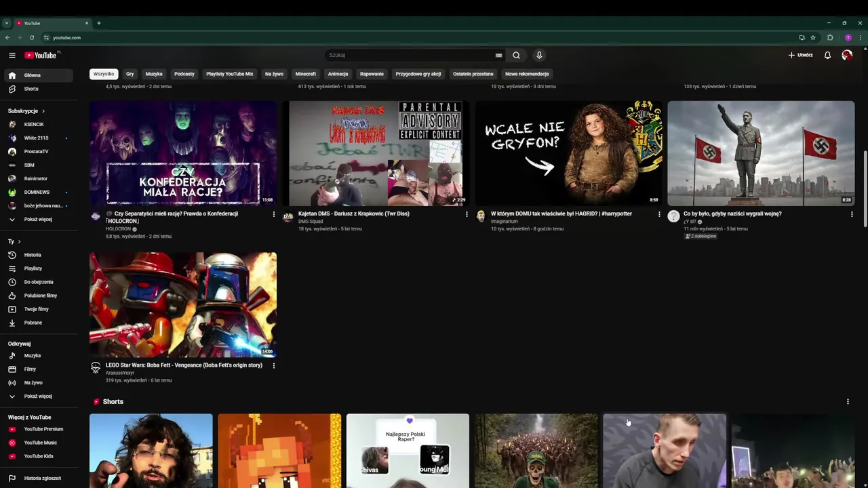Open Twoje filmy in sidebar
Viewport: 868px width, 488px height.
(37, 309)
